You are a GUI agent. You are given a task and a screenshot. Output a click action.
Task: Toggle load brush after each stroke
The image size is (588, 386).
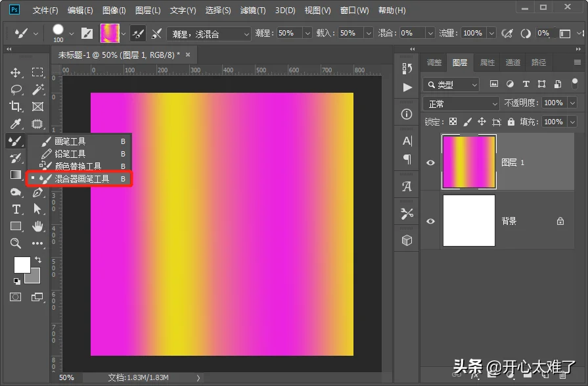tap(138, 34)
